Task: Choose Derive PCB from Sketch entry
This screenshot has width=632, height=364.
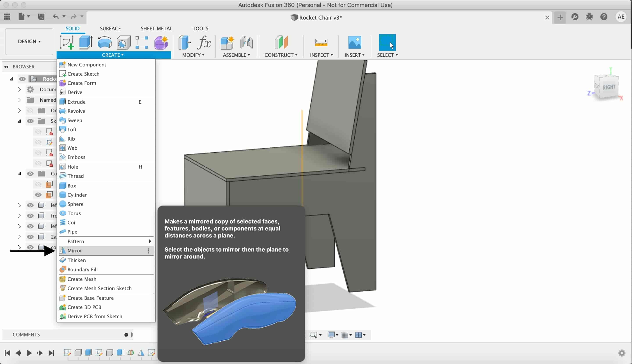Action: click(x=106, y=316)
